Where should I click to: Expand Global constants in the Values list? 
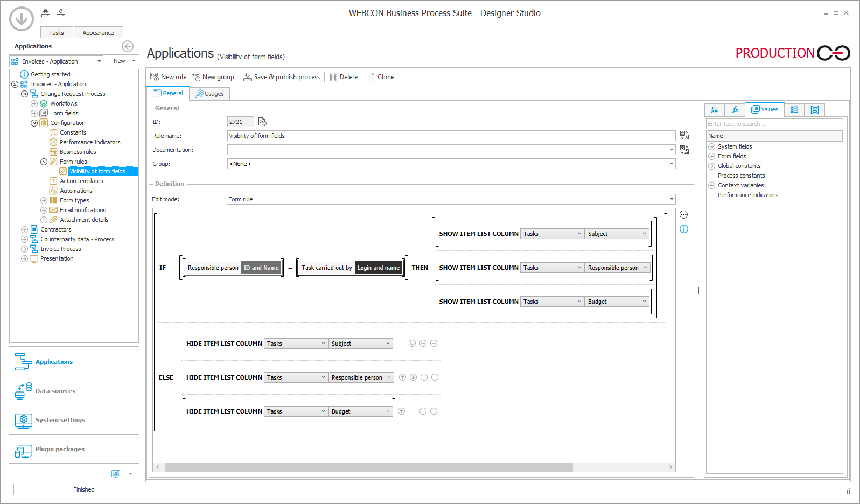click(x=711, y=166)
